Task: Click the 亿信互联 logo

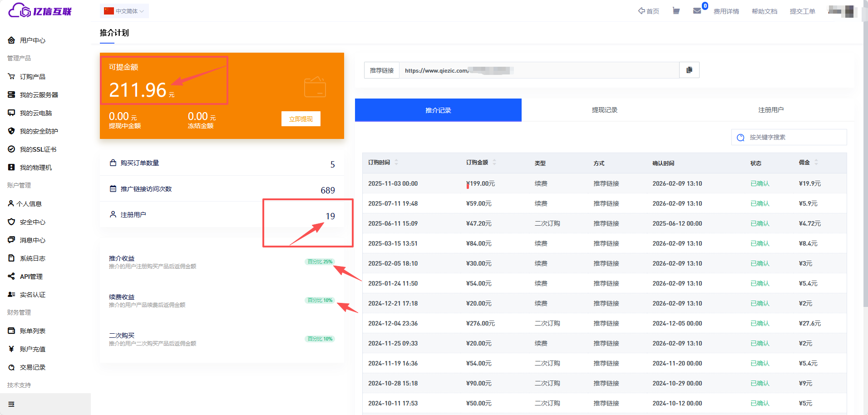Action: pos(40,11)
